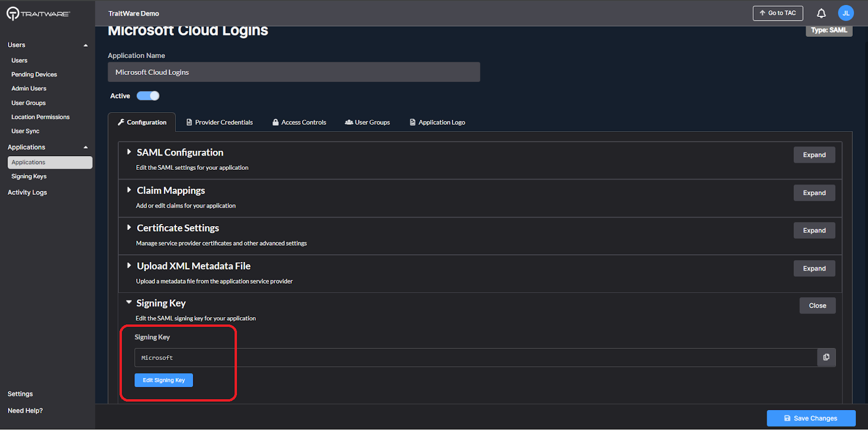868x430 pixels.
Task: Open User Sync in the sidebar
Action: 25,131
